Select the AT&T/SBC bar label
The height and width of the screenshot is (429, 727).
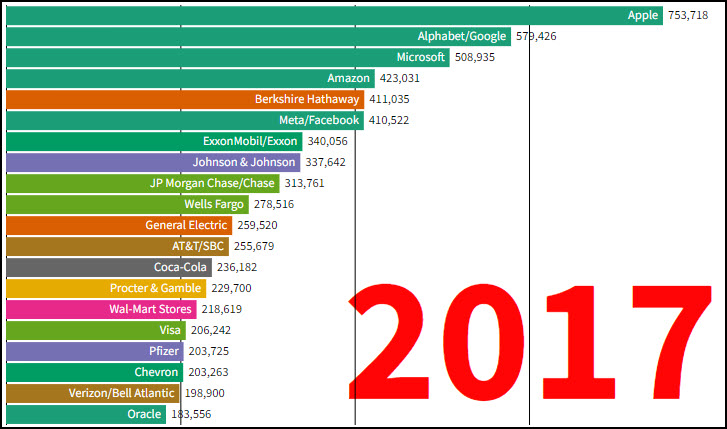198,246
